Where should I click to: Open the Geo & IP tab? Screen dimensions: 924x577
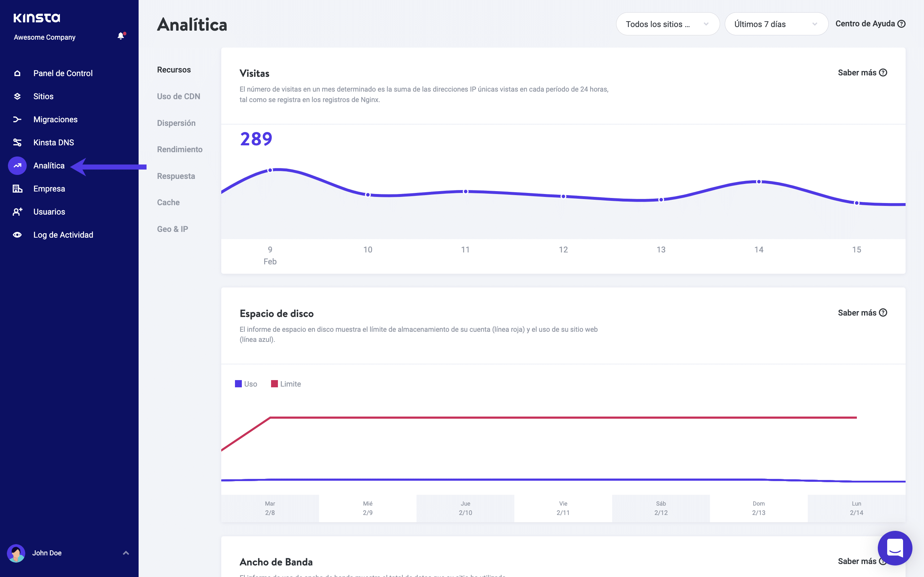click(172, 229)
